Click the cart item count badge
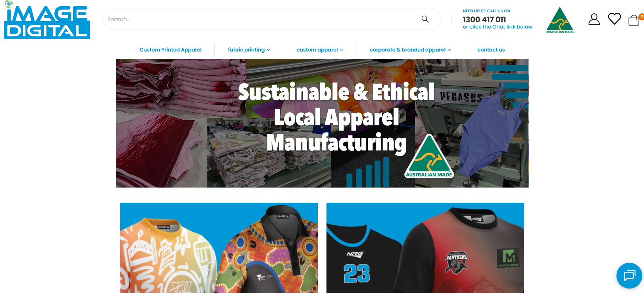 (641, 17)
